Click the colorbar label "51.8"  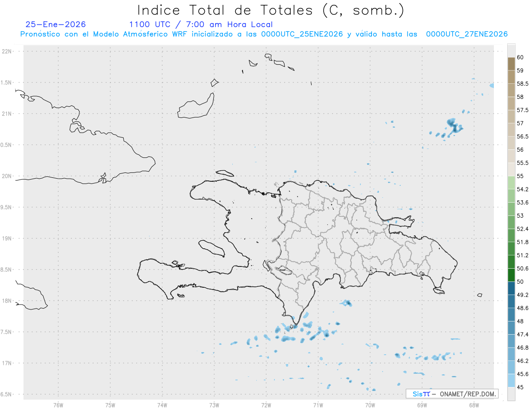[x=523, y=242]
